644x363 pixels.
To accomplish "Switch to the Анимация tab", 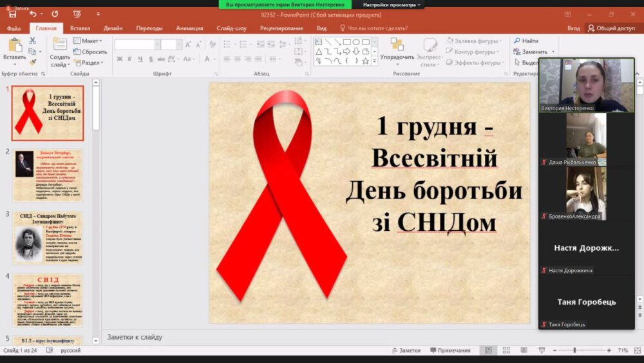I will click(189, 28).
